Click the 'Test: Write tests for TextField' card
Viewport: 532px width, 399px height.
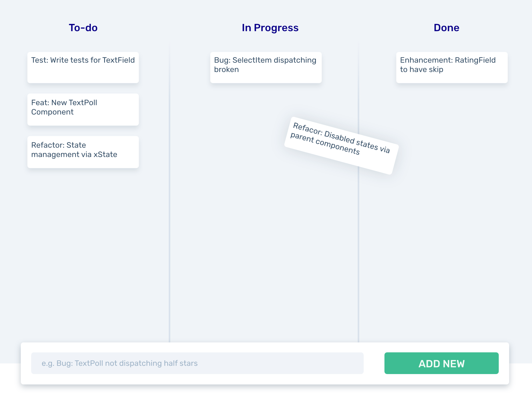click(x=83, y=67)
